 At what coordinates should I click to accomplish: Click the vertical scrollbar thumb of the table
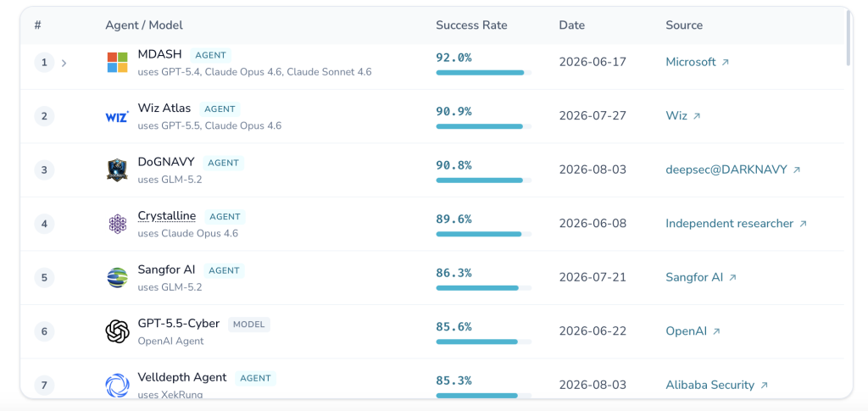(849, 37)
